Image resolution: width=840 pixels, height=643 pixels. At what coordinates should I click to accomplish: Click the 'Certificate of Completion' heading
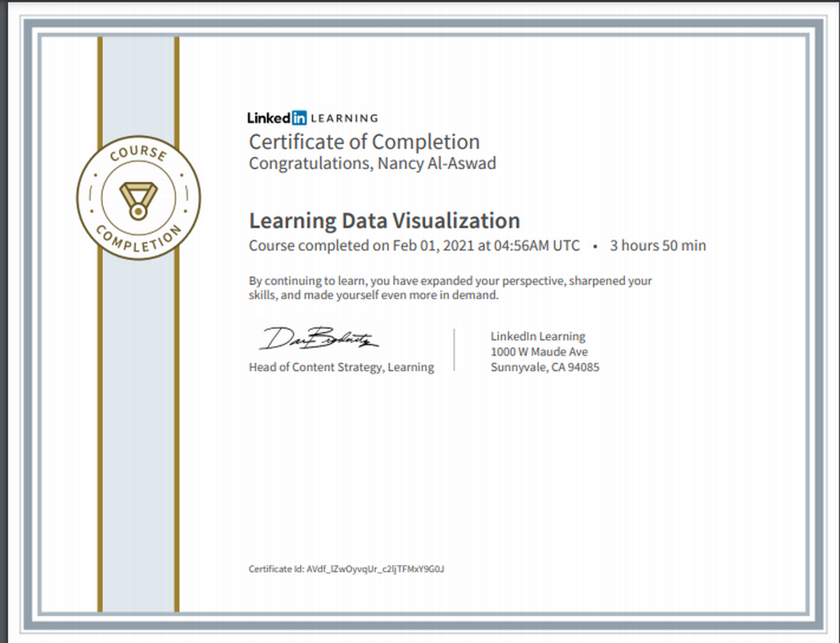(x=364, y=142)
